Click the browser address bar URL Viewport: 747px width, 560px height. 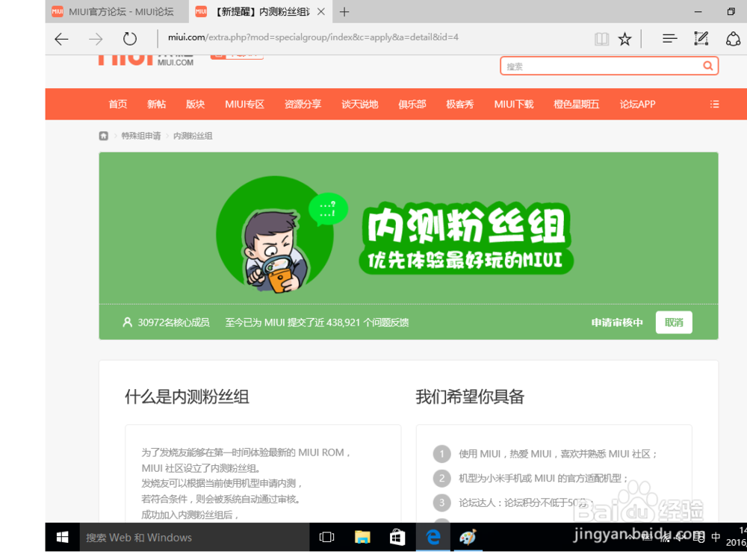click(313, 37)
